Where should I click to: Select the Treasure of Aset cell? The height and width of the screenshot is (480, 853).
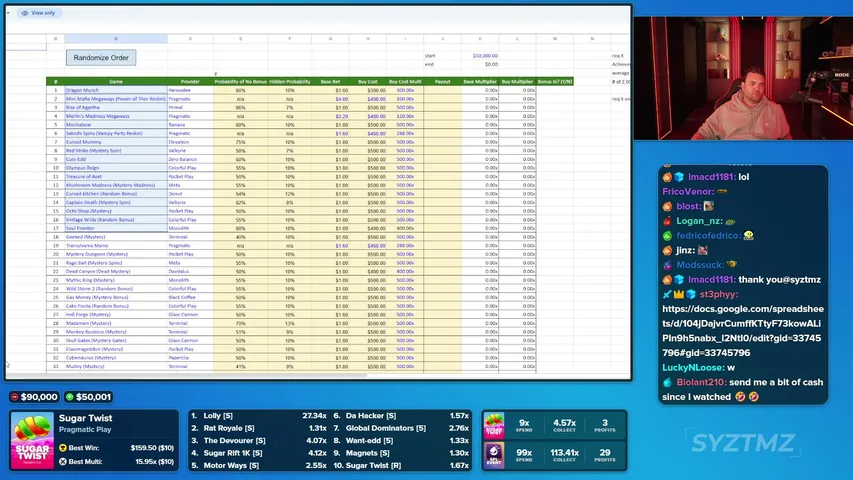pos(116,177)
